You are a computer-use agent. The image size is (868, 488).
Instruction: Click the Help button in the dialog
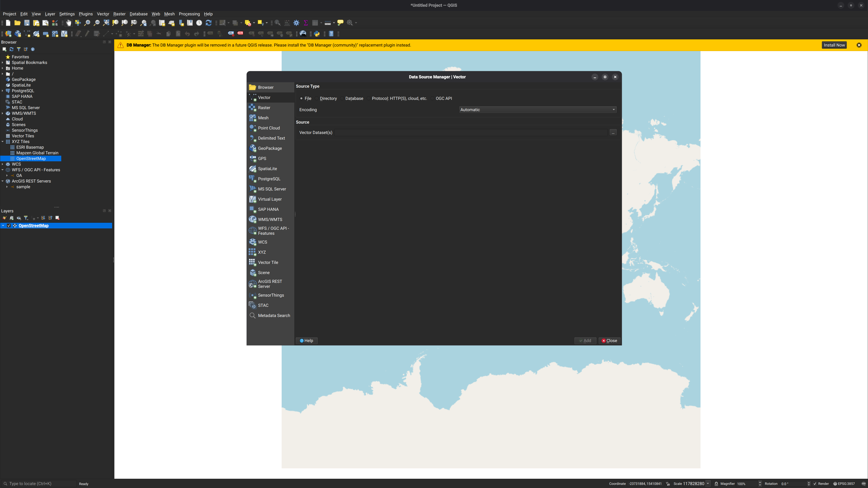[307, 340]
